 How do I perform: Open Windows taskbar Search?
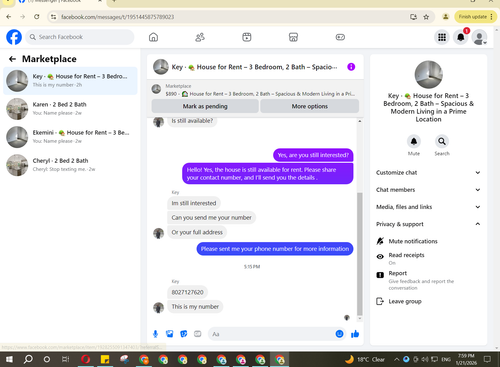pyautogui.click(x=28, y=359)
